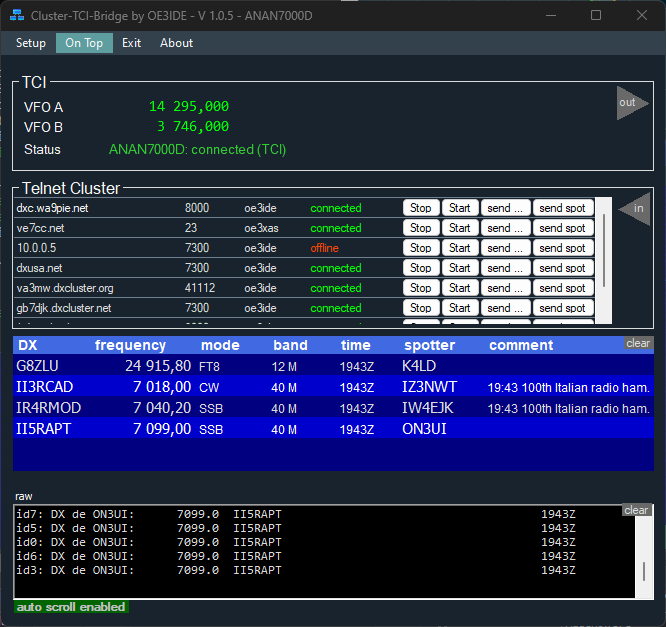The image size is (666, 627).
Task: Click the id3 line in raw log
Action: pos(296,570)
